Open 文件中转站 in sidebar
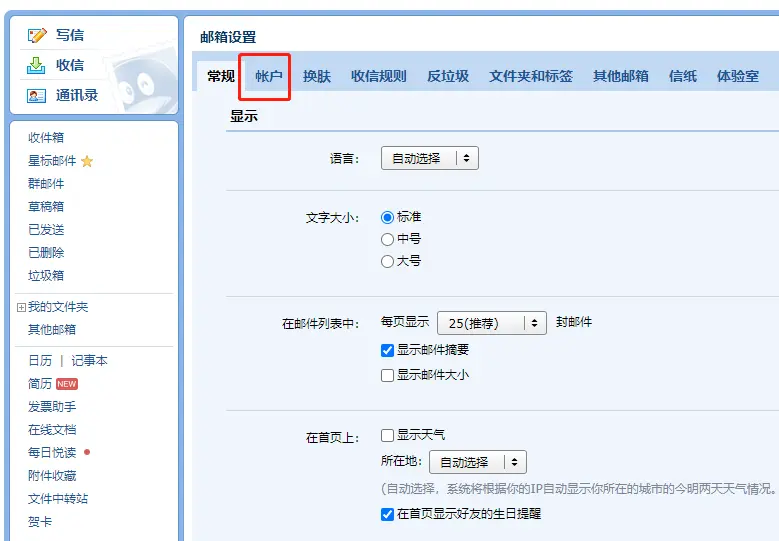This screenshot has width=779, height=541. 58,498
